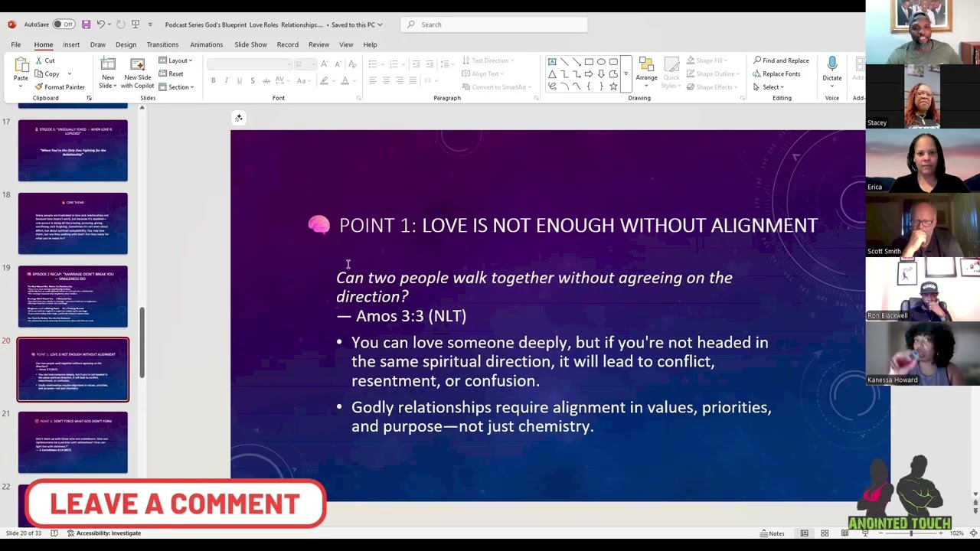Open the Animations tab
The image size is (980, 551).
[206, 44]
